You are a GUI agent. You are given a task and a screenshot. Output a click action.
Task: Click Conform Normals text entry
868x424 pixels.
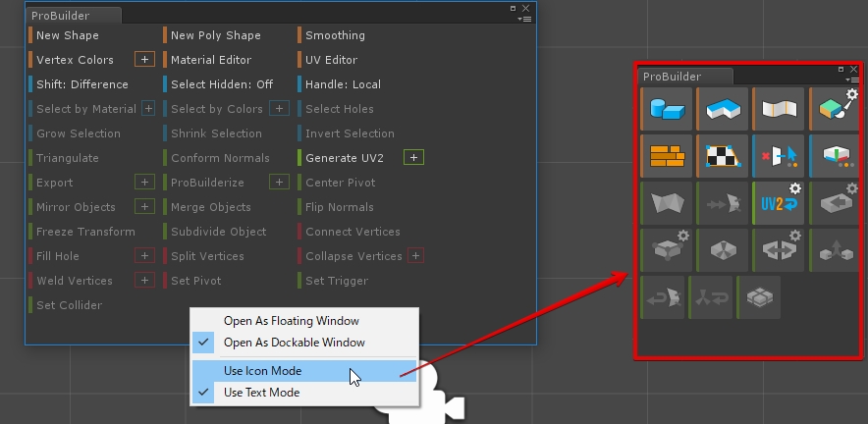[220, 158]
